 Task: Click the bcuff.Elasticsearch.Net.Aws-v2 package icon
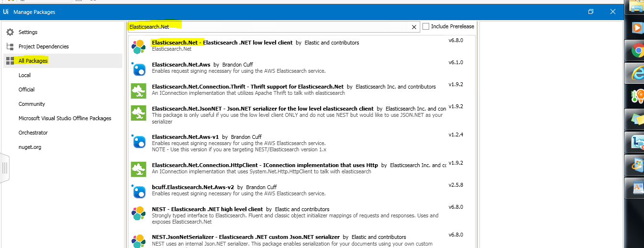(x=139, y=191)
